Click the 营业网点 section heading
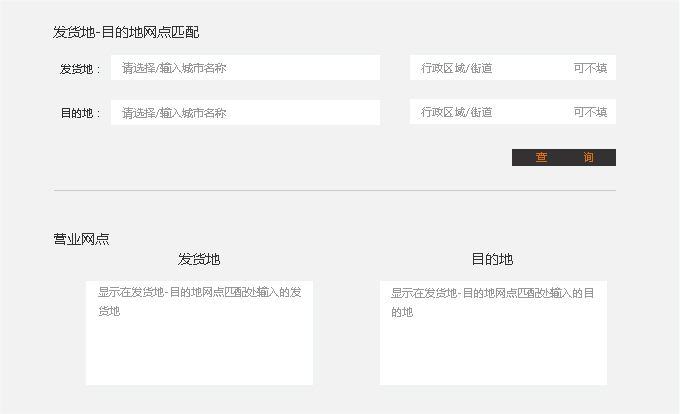Viewport: 680px width, 414px height. (x=81, y=239)
